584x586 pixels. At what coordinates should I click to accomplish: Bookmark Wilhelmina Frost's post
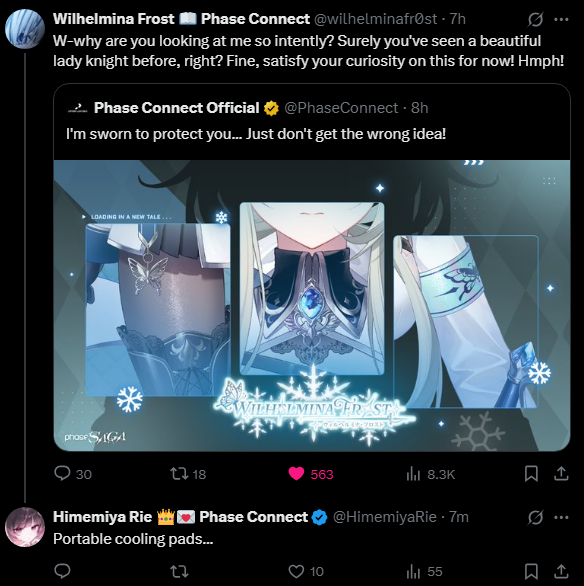[531, 474]
